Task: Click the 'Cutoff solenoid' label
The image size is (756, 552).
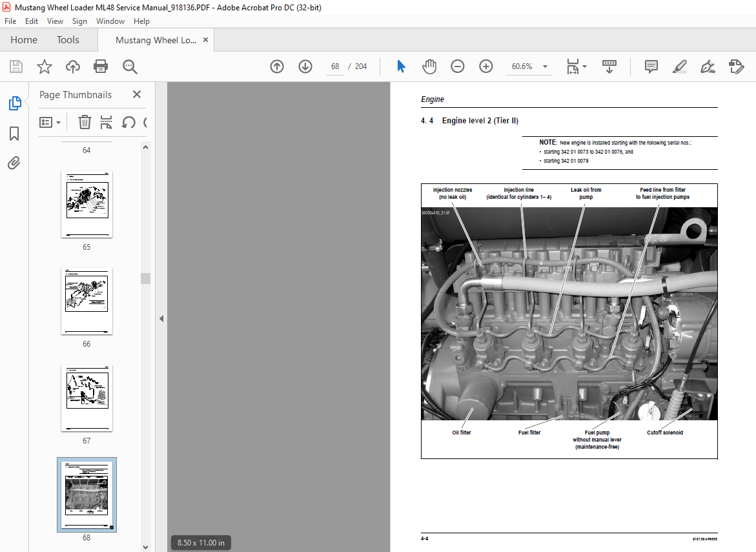Action: pos(665,433)
